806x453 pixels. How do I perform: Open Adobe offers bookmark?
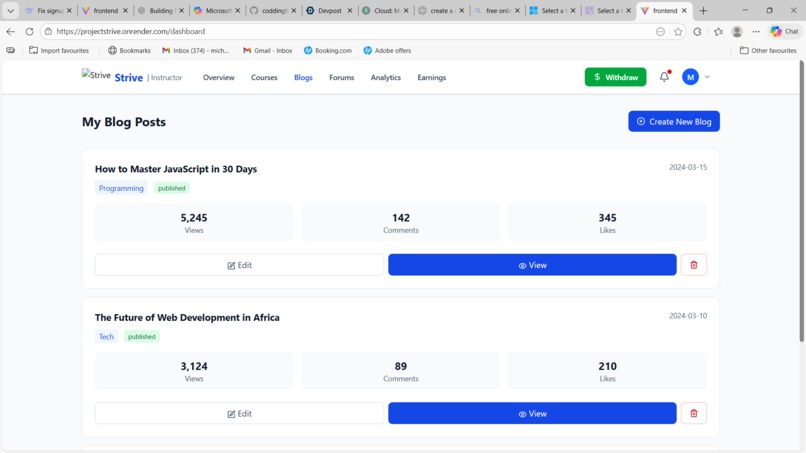(387, 50)
